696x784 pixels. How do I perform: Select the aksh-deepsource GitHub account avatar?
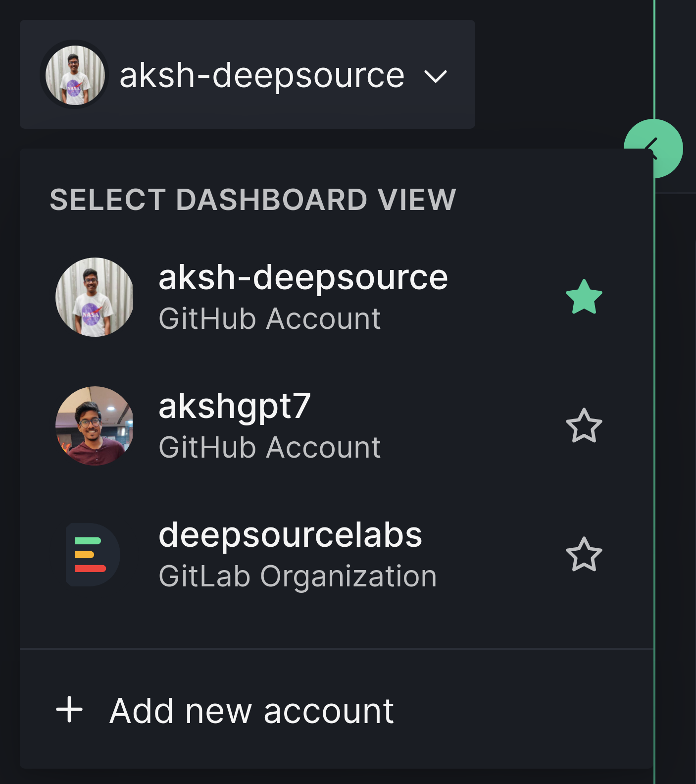(x=95, y=296)
